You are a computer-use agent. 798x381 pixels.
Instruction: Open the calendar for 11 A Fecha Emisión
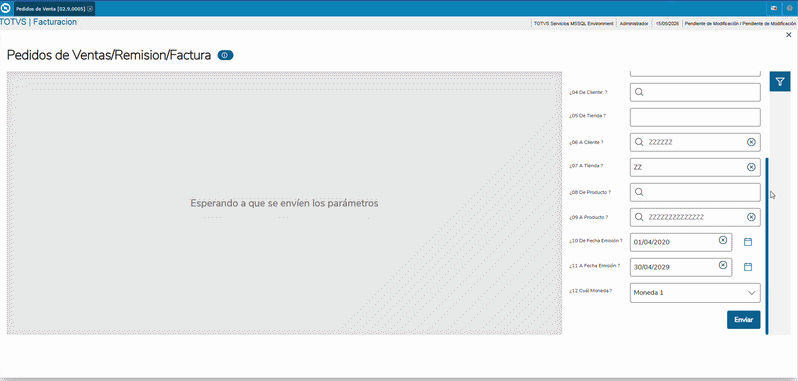click(x=748, y=267)
